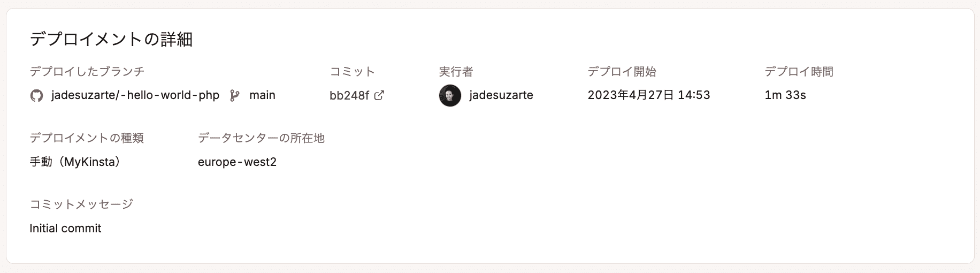Click the jadesuzarte profile avatar
980x273 pixels.
[450, 96]
